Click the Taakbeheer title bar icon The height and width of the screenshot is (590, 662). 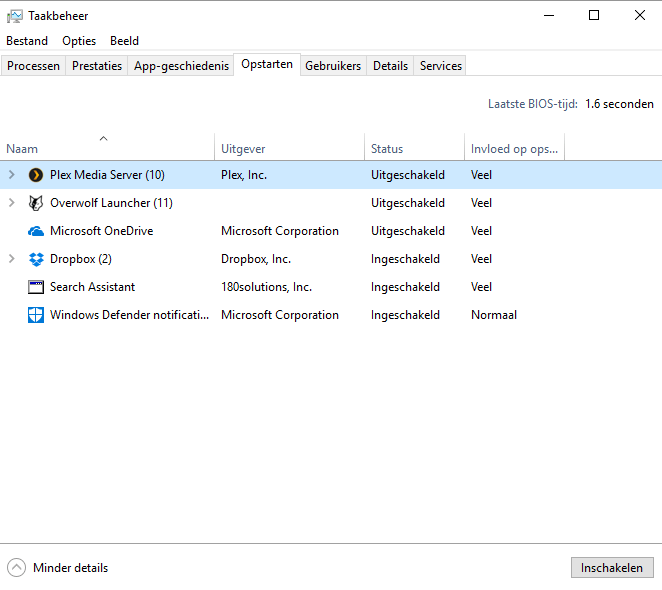[15, 16]
